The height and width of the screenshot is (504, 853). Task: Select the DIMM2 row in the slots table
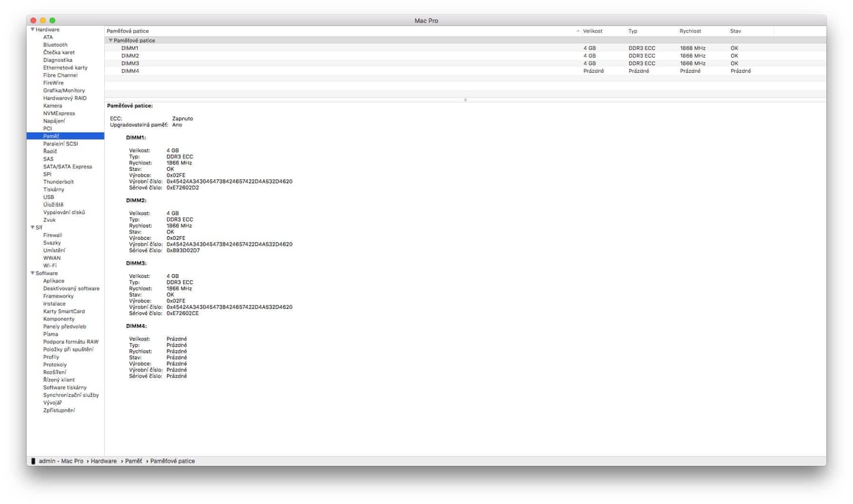pyautogui.click(x=465, y=56)
